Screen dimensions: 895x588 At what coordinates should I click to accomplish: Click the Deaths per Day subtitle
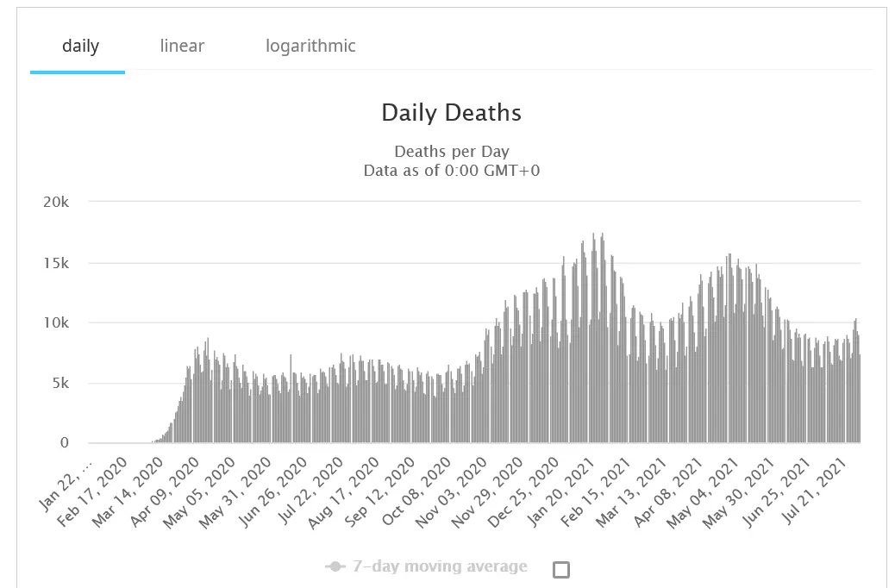pyautogui.click(x=451, y=153)
